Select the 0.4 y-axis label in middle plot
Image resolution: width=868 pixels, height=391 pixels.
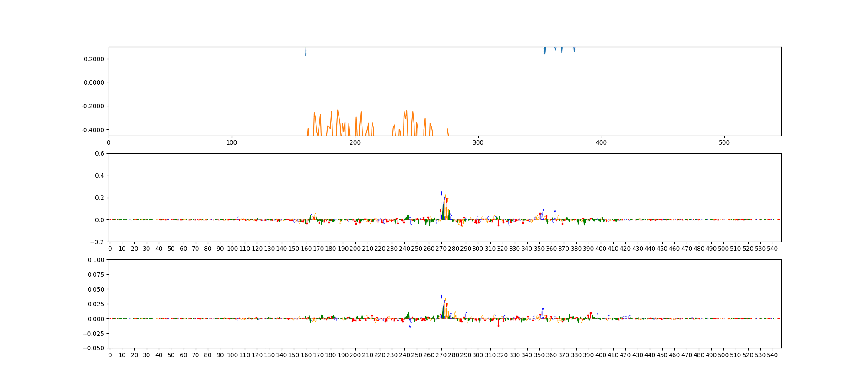(100, 176)
